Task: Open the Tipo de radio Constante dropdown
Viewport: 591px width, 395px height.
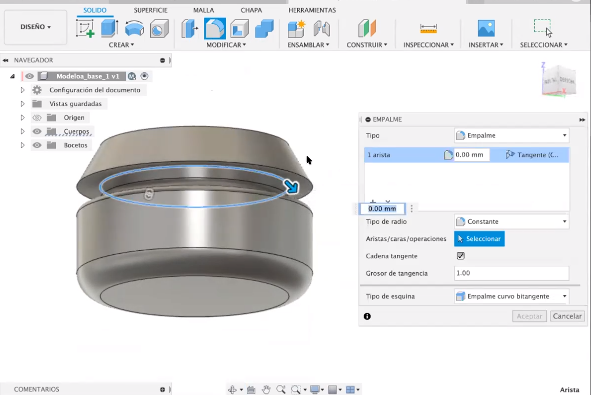Action: (511, 222)
